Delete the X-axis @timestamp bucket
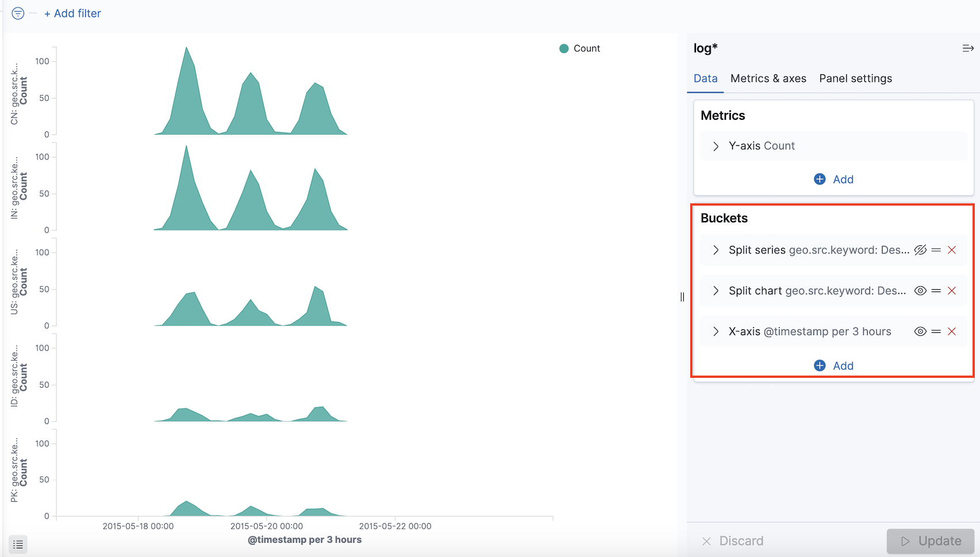Image resolution: width=980 pixels, height=557 pixels. point(952,332)
